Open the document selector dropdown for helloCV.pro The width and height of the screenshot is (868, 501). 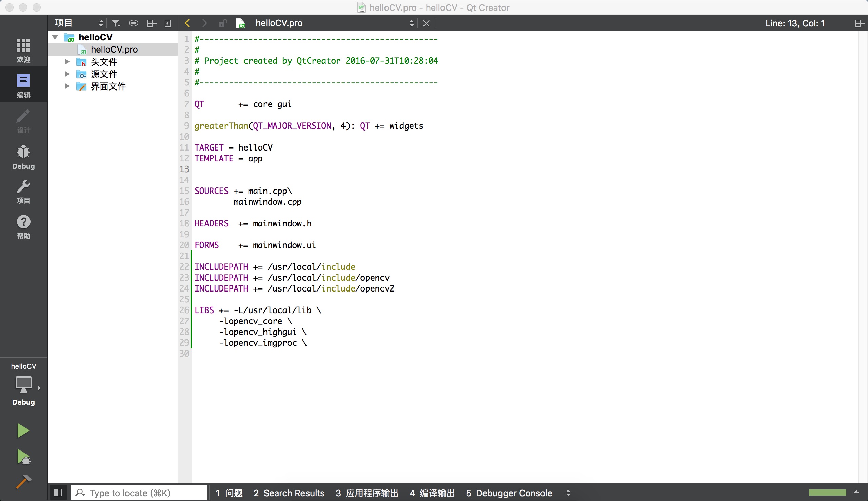[335, 23]
